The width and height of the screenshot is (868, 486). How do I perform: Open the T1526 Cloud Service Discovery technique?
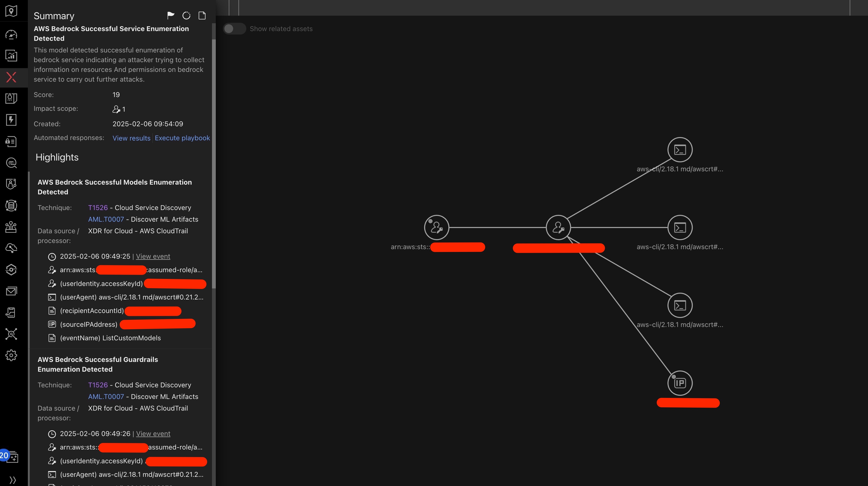tap(98, 208)
